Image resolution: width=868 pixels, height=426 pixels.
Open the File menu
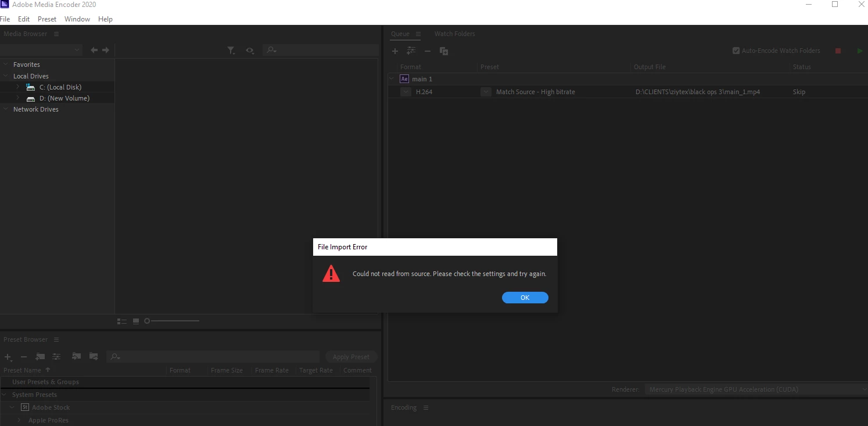click(5, 19)
